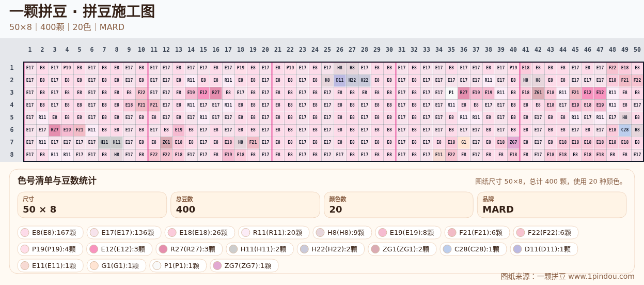Click the 颜色数 20 stat card

[x=399, y=205]
